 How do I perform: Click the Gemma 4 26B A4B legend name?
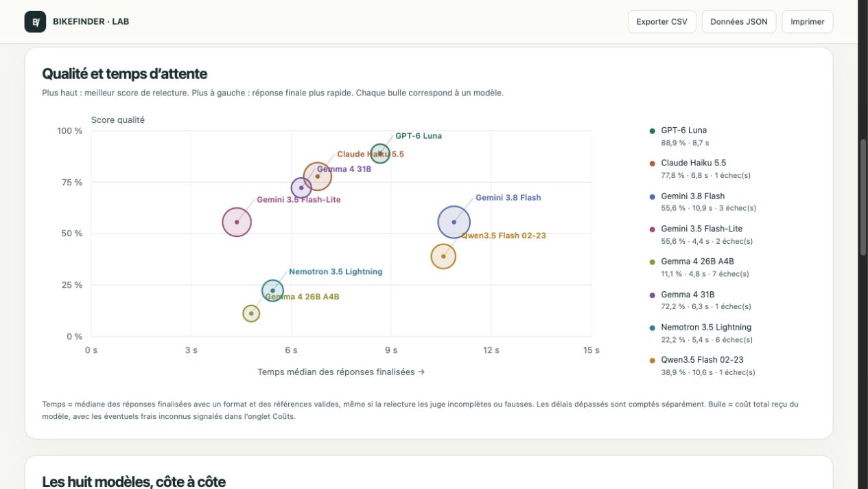697,262
